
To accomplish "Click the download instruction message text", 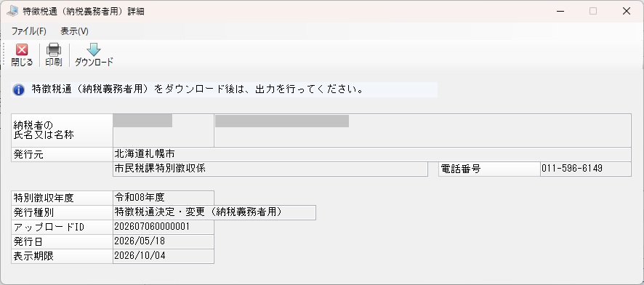I will tap(198, 89).
